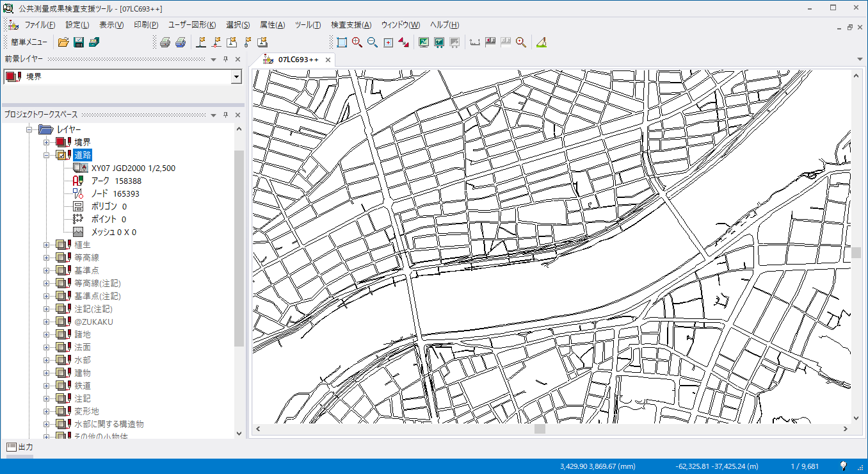Click the アーク arc icon under 道路
The height and width of the screenshot is (474, 868).
pos(79,181)
